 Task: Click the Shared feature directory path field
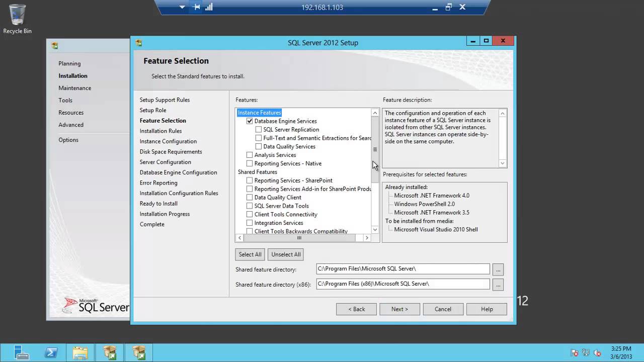point(403,269)
